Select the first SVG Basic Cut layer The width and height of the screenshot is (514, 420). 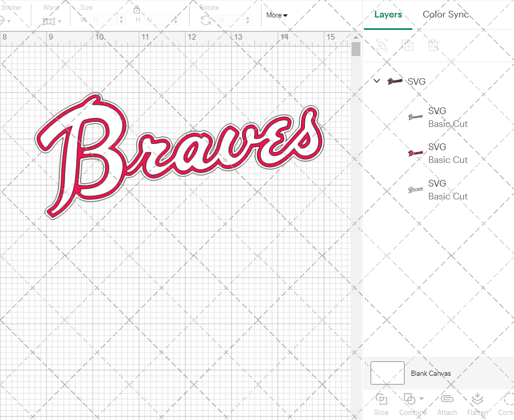click(x=438, y=117)
